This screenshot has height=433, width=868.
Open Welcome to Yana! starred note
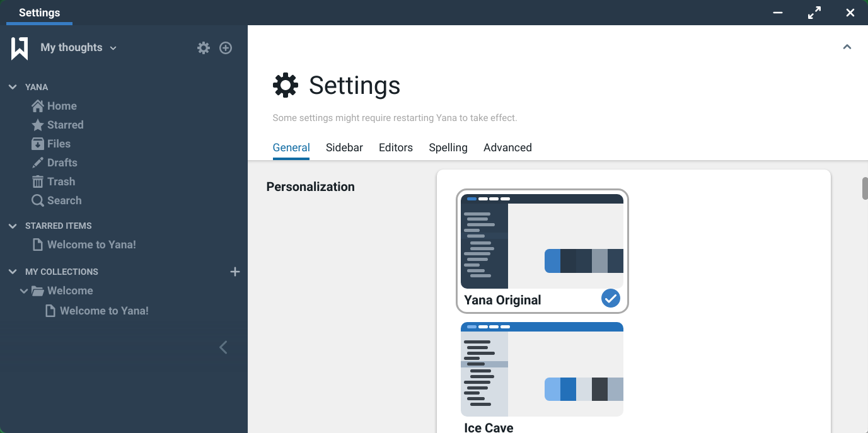click(91, 245)
